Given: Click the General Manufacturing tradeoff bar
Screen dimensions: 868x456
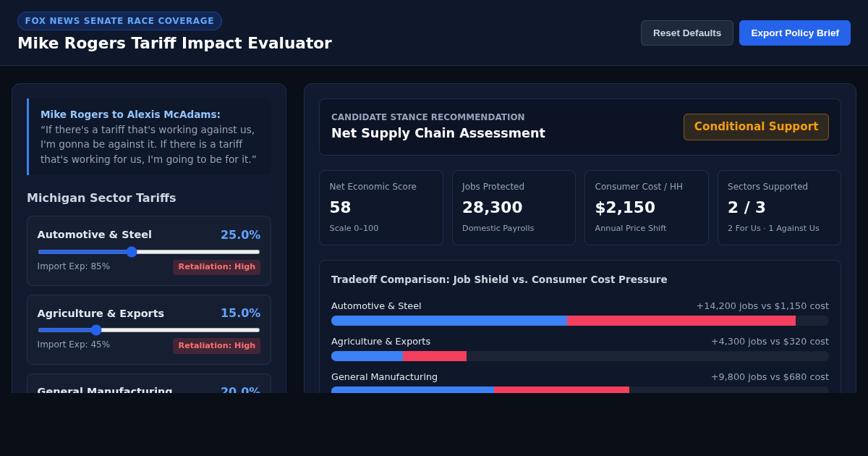Looking at the screenshot, I should tap(580, 389).
